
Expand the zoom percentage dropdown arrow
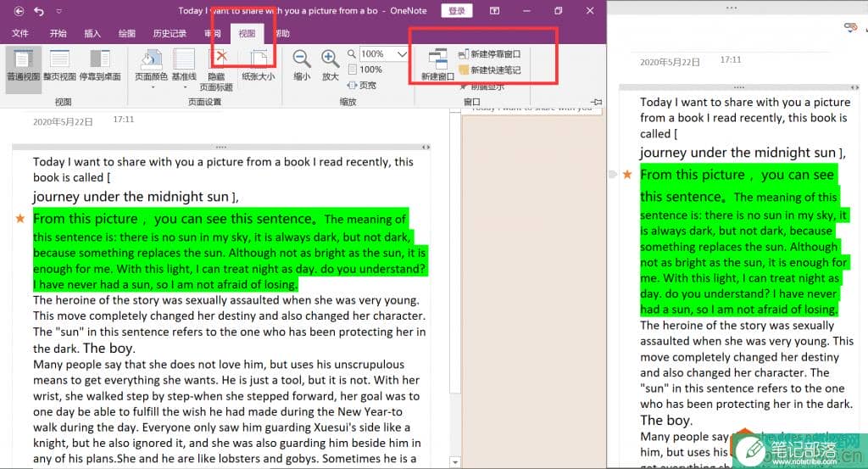tap(402, 53)
